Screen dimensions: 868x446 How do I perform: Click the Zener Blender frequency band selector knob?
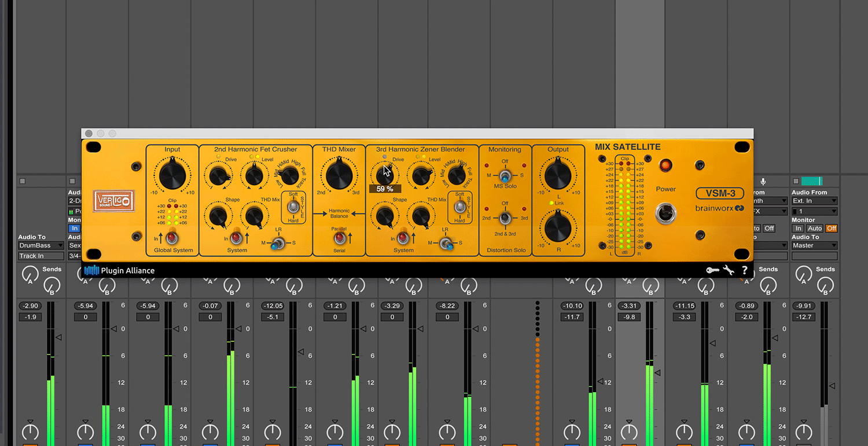click(x=456, y=175)
